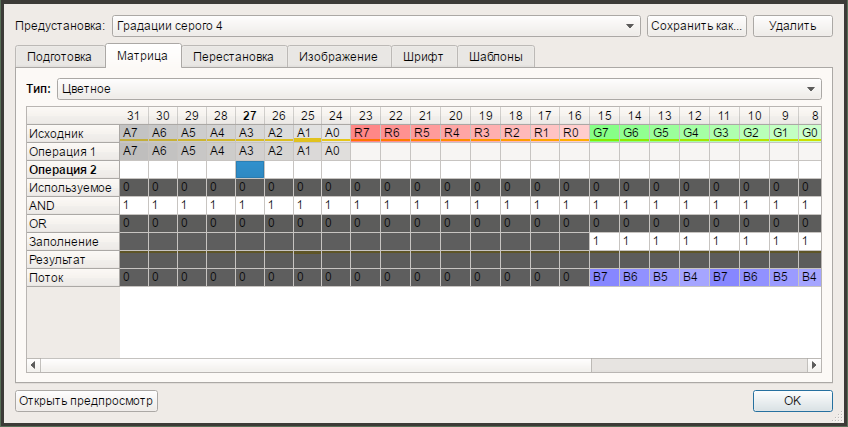Click Поток row value under column 31
The width and height of the screenshot is (848, 427).
(134, 277)
